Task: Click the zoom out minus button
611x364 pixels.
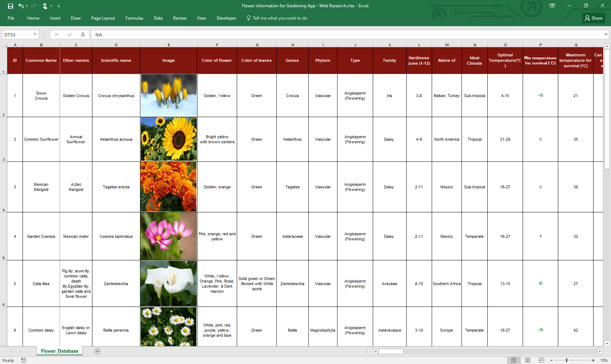Action: (x=551, y=360)
